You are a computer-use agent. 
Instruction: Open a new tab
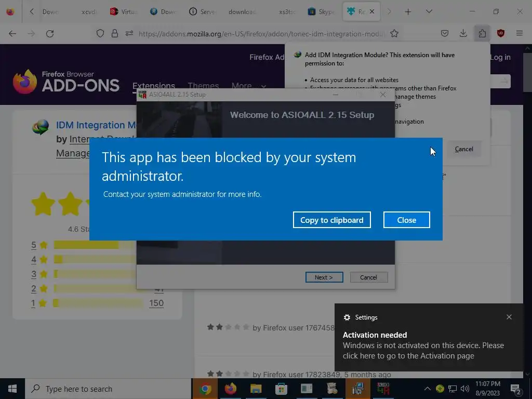click(408, 12)
